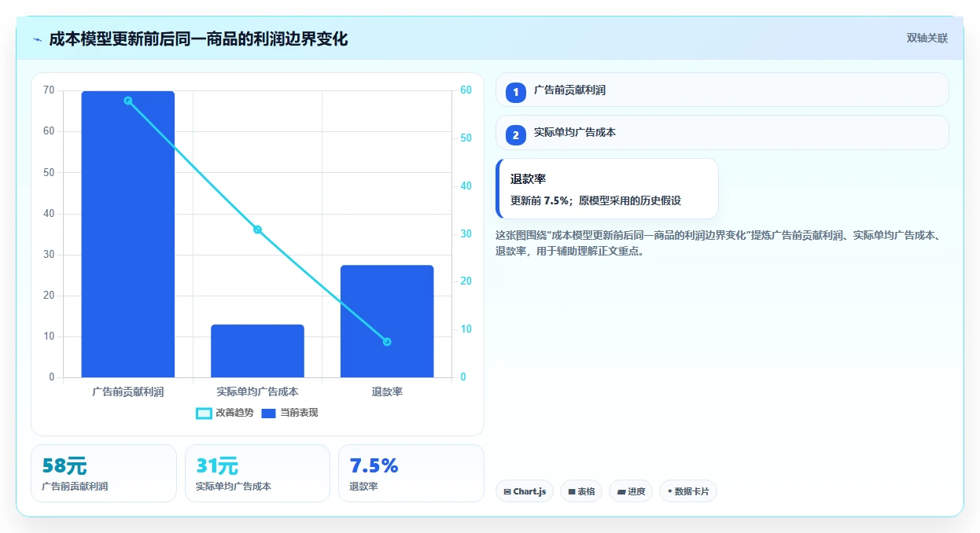Click the 进度 tag
This screenshot has height=533, width=980.
click(x=631, y=491)
